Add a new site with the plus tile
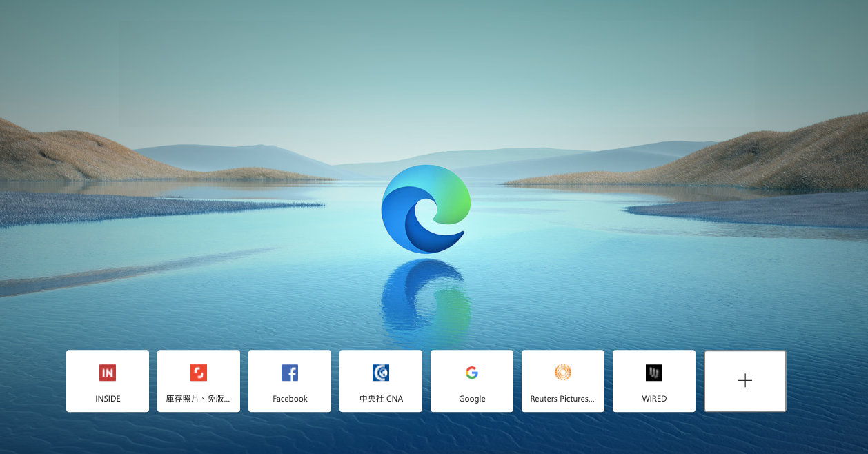 coord(745,381)
